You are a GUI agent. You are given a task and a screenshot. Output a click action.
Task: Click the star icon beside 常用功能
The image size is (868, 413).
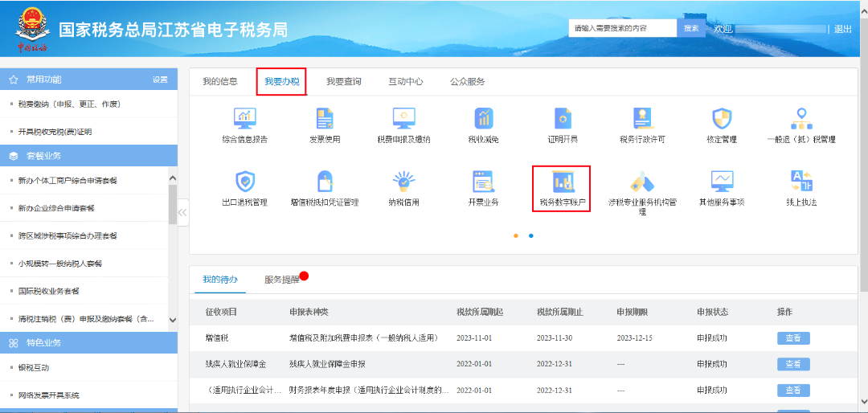(x=14, y=80)
